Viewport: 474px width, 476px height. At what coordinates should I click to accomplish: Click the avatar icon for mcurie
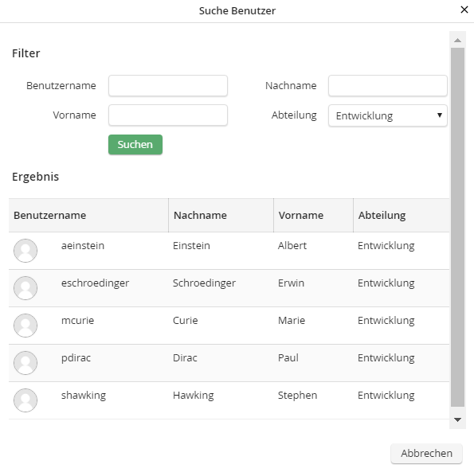click(25, 326)
